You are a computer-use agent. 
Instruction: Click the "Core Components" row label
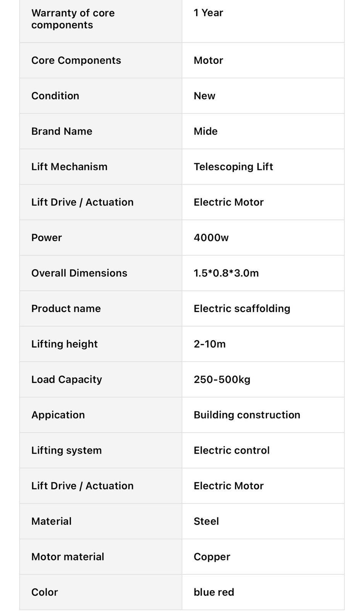(x=76, y=60)
